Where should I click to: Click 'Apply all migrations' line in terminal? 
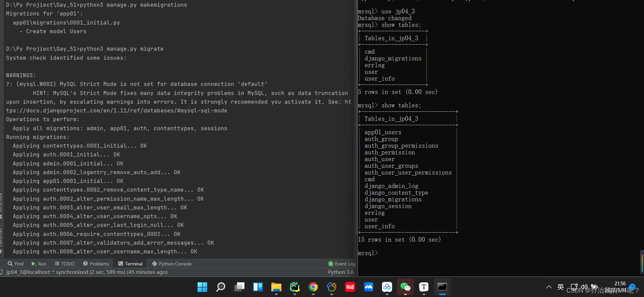(x=120, y=129)
